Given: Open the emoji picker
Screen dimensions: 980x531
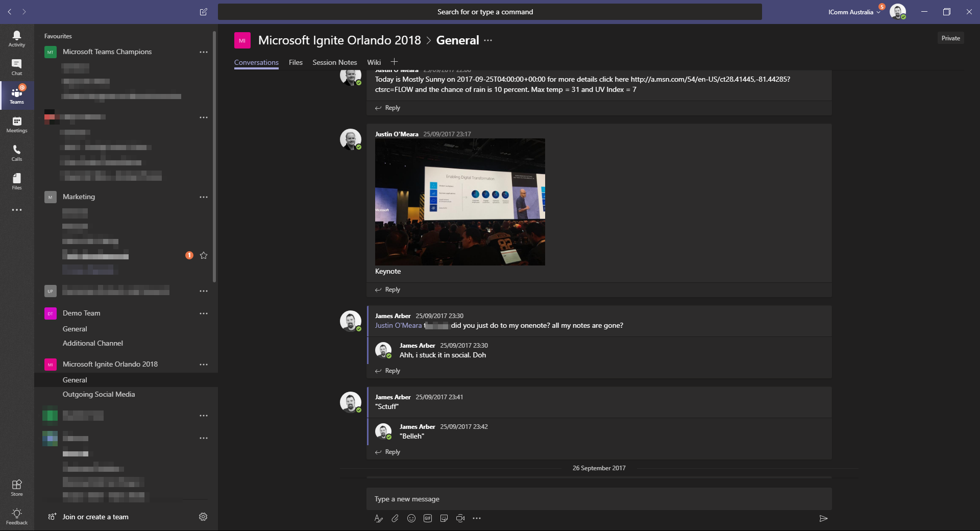Looking at the screenshot, I should pos(411,518).
